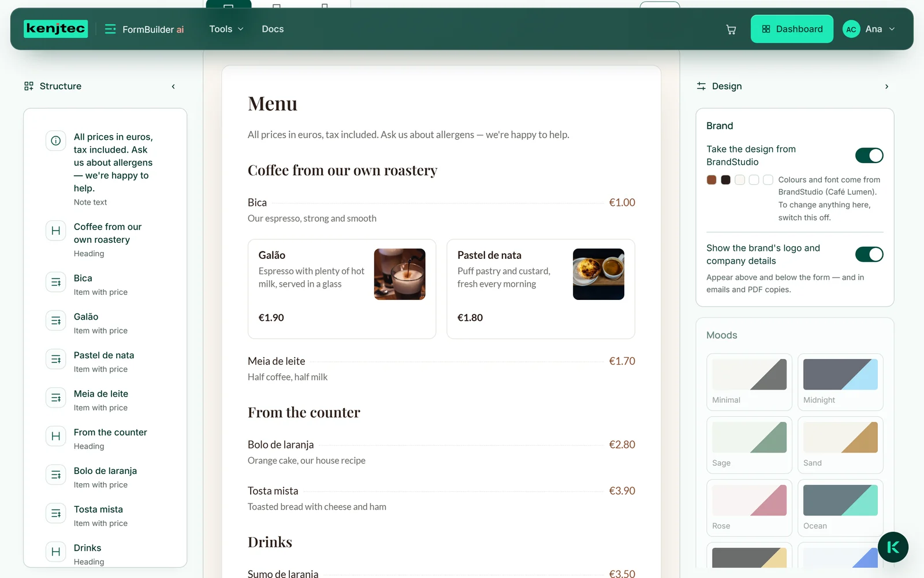Viewport: 924px width, 578px height.
Task: Click the Drinks heading icon
Action: pyautogui.click(x=56, y=552)
